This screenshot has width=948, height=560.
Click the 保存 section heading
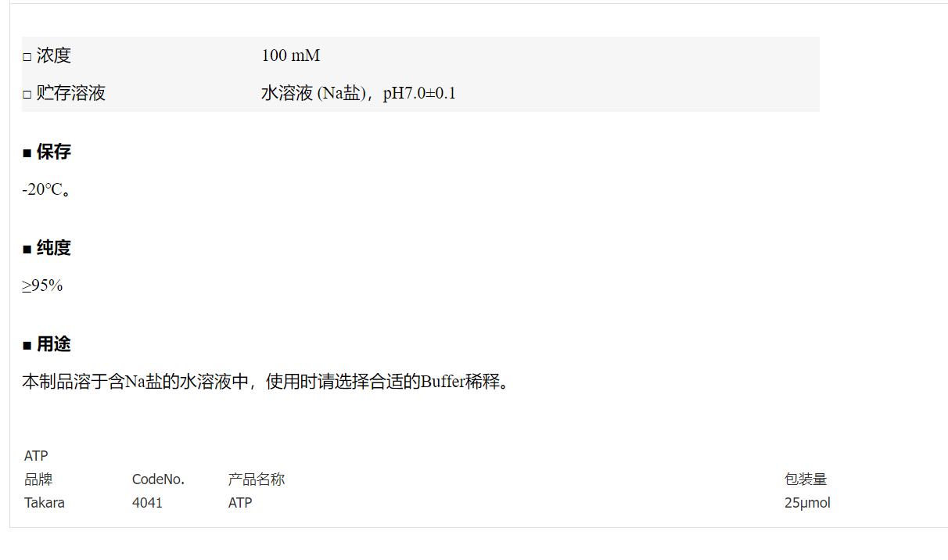(53, 152)
